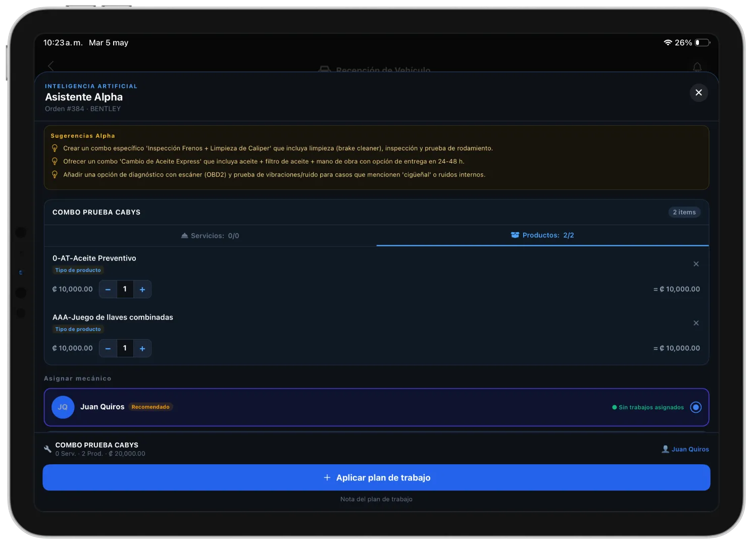Tap the JQ avatar circle
756x545 pixels.
tap(63, 407)
